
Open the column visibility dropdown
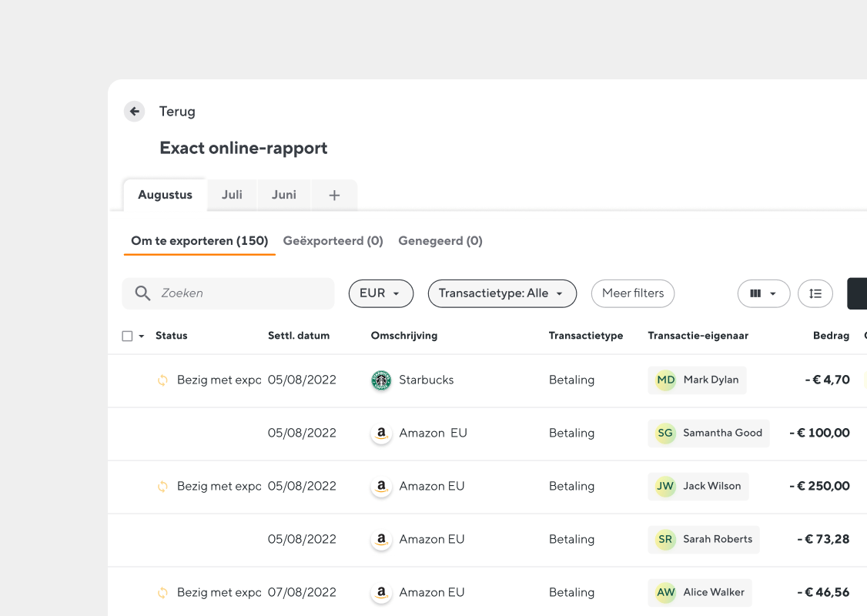(x=764, y=293)
